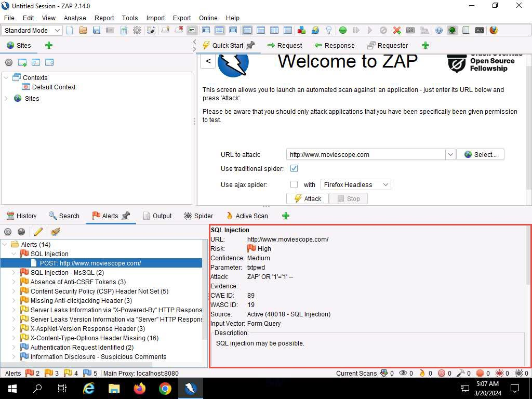
Task: Click the Select... button beside URL
Action: click(x=480, y=154)
